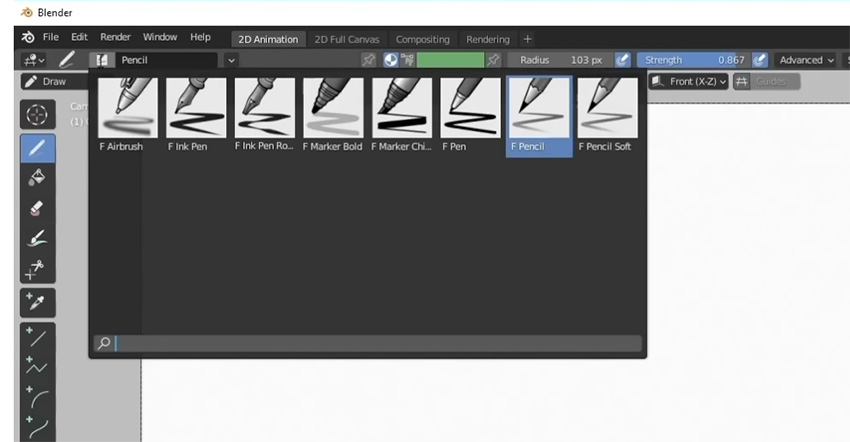Switch to 2D Full Canvas workspace
850x442 pixels.
(x=347, y=39)
